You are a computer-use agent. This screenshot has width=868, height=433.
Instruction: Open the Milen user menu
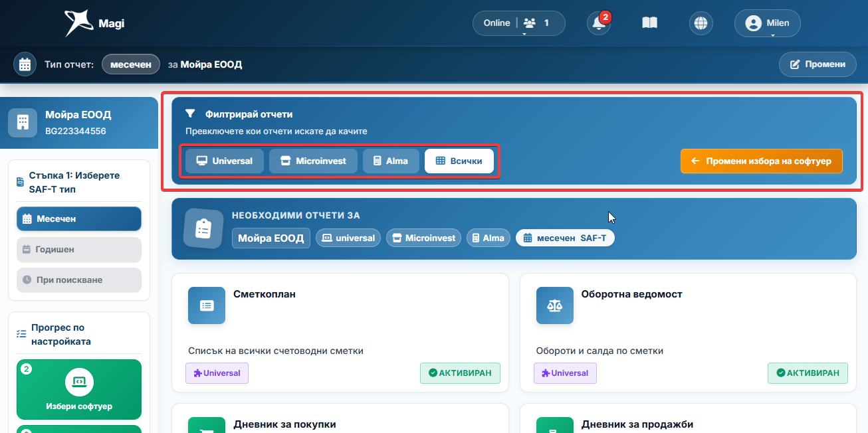pyautogui.click(x=768, y=23)
